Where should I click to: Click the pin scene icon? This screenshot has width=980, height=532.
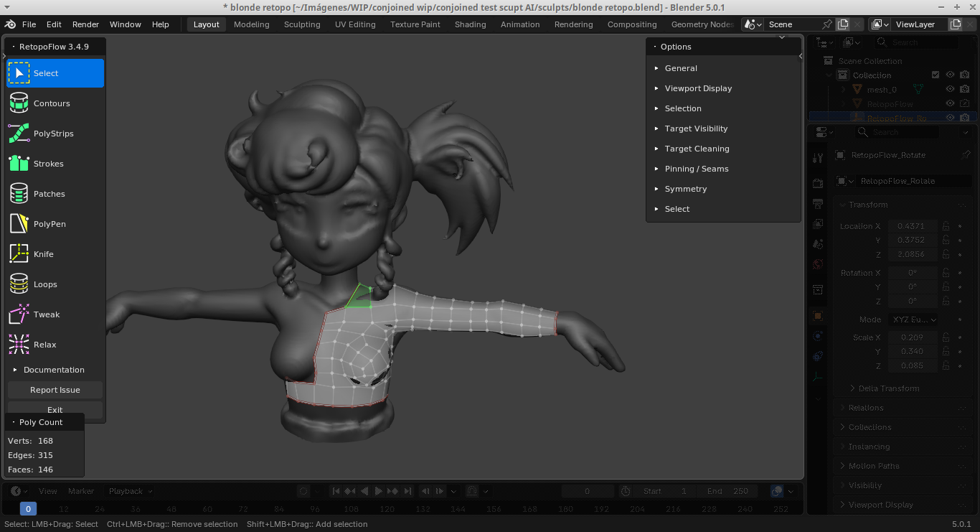[827, 24]
